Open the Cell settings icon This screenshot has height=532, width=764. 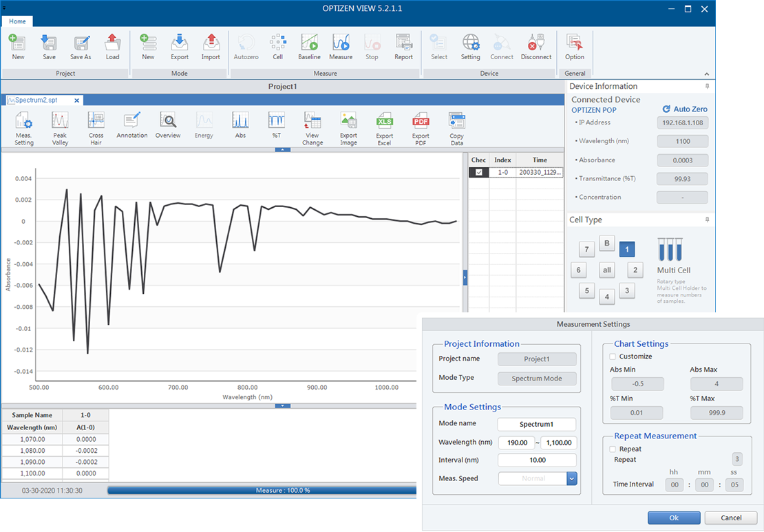tap(278, 47)
